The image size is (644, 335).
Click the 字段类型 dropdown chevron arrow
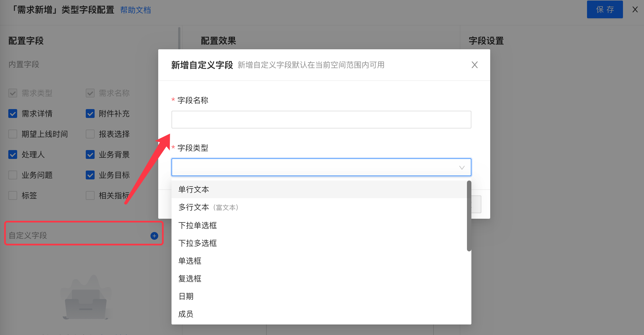(462, 167)
